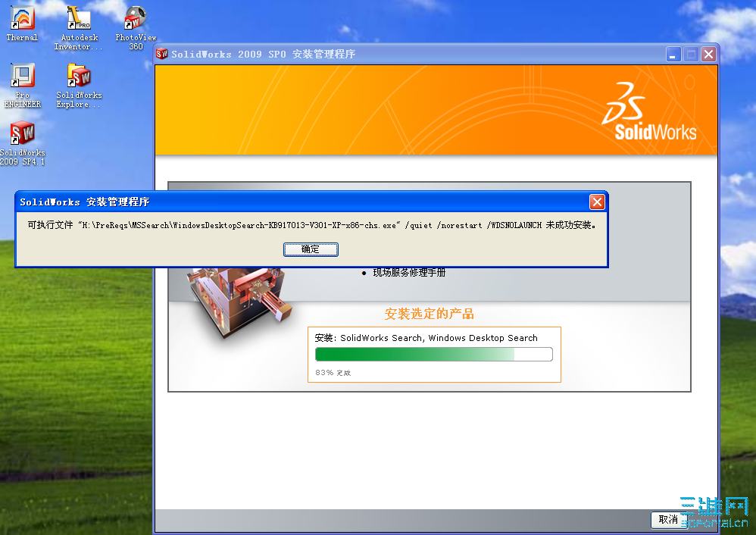The image size is (756, 535).
Task: Click the SolidWorks logo in orange banner
Action: 649,111
